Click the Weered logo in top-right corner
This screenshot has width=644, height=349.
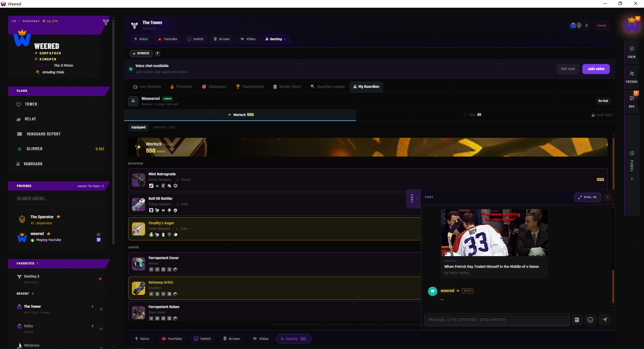632,25
